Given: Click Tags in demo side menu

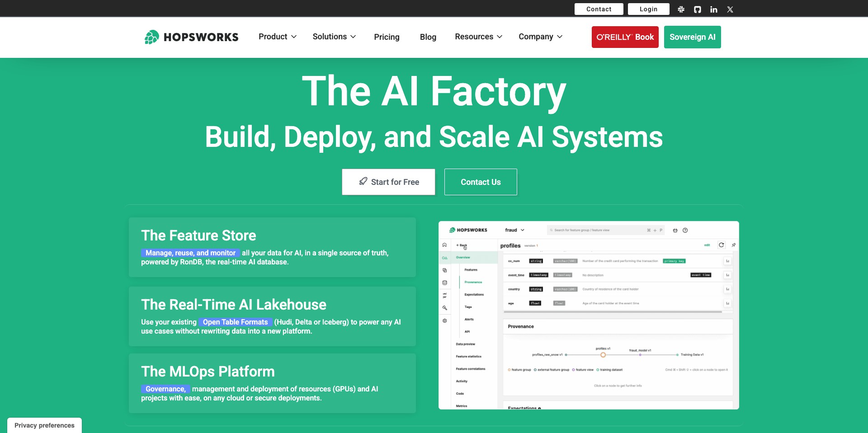Looking at the screenshot, I should (468, 307).
